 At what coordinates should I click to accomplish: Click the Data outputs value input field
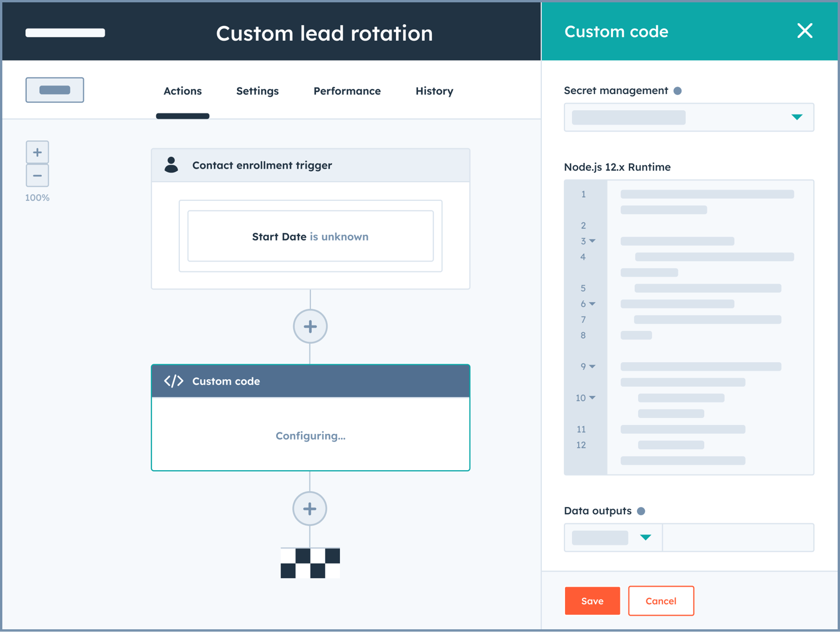tap(738, 538)
